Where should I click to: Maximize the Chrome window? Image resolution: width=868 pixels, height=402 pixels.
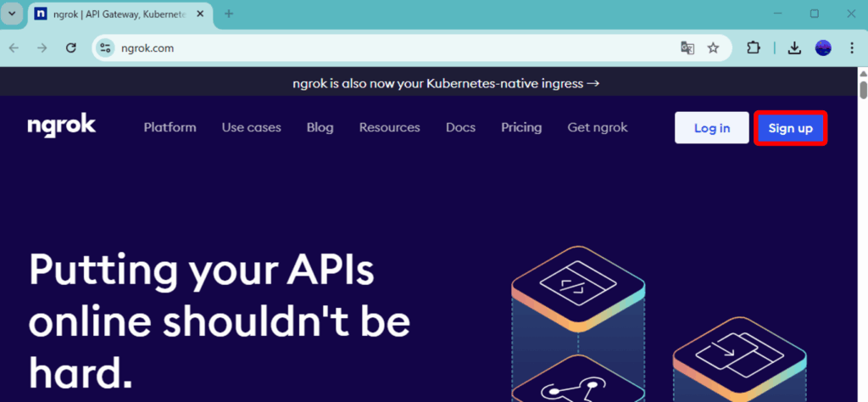[x=815, y=14]
